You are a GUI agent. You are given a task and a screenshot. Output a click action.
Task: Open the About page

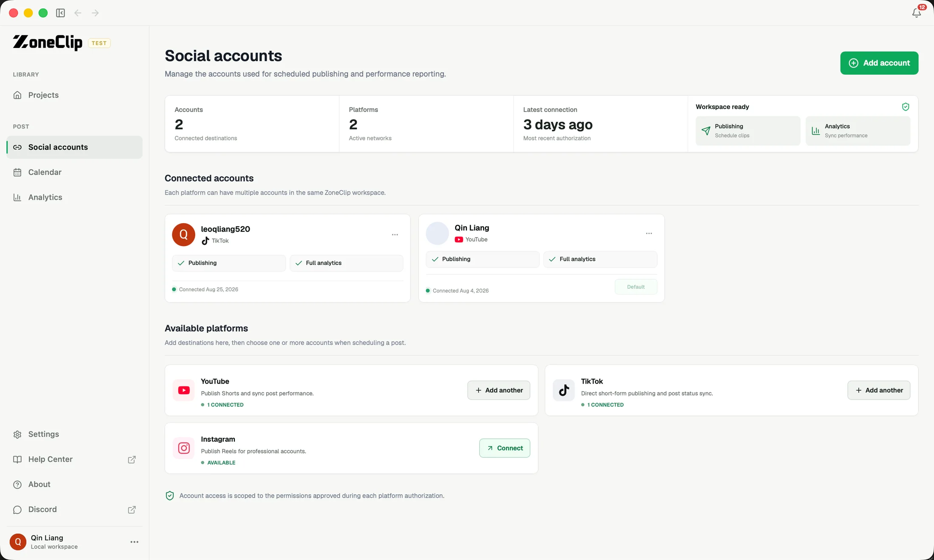[x=74, y=484]
